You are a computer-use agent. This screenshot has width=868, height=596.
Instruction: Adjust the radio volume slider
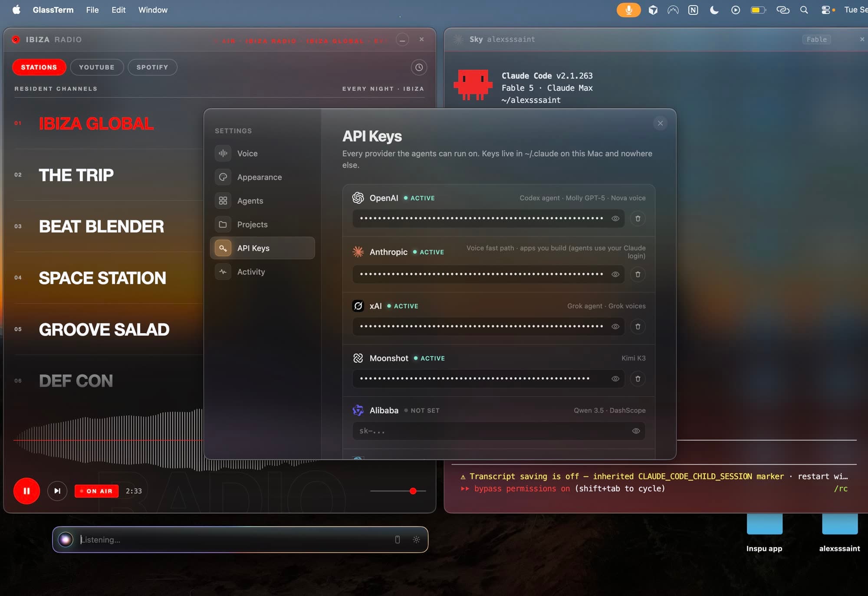(398, 491)
